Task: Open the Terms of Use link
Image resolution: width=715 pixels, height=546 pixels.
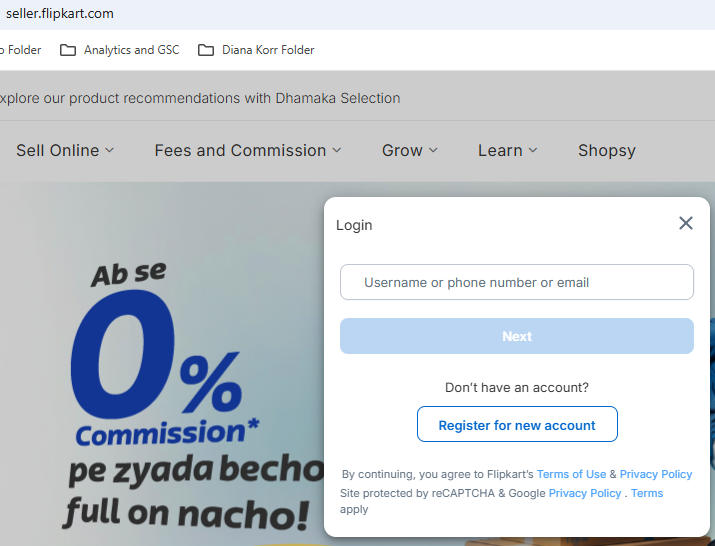Action: point(571,474)
